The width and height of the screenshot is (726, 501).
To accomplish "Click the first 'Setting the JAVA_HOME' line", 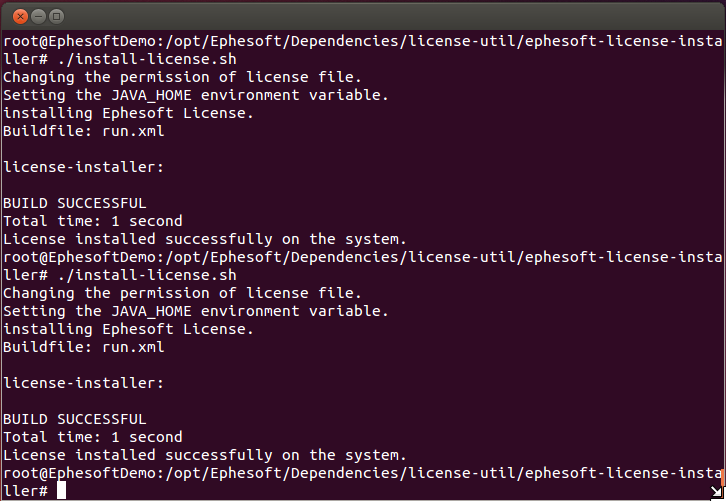I will [x=196, y=95].
